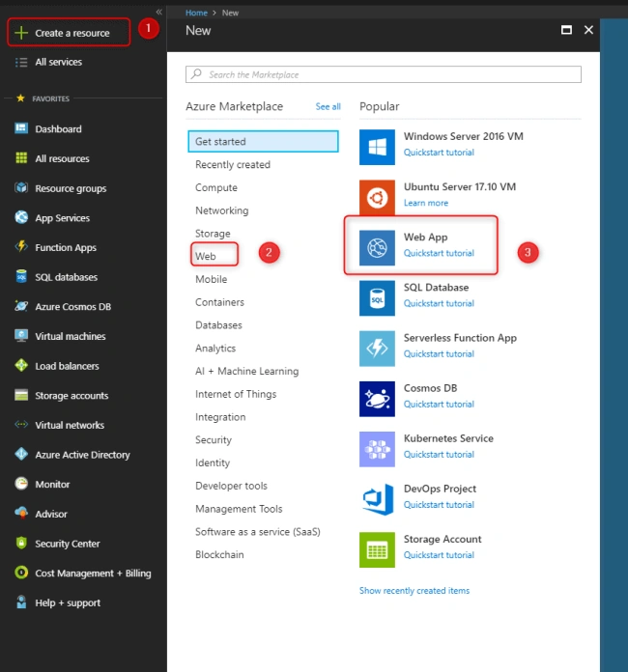Image resolution: width=628 pixels, height=672 pixels.
Task: Select the Internet of Things category
Action: [x=236, y=394]
